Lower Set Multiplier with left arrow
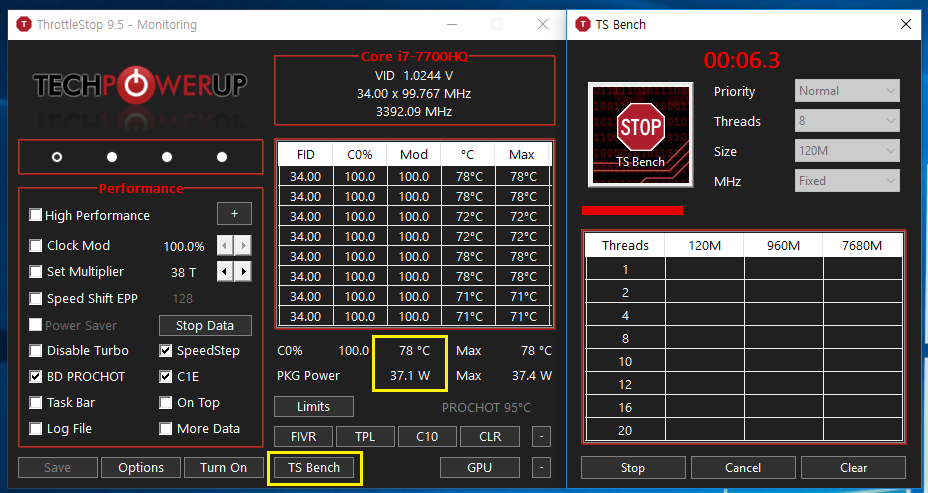Image resolution: width=928 pixels, height=493 pixels. pyautogui.click(x=225, y=272)
